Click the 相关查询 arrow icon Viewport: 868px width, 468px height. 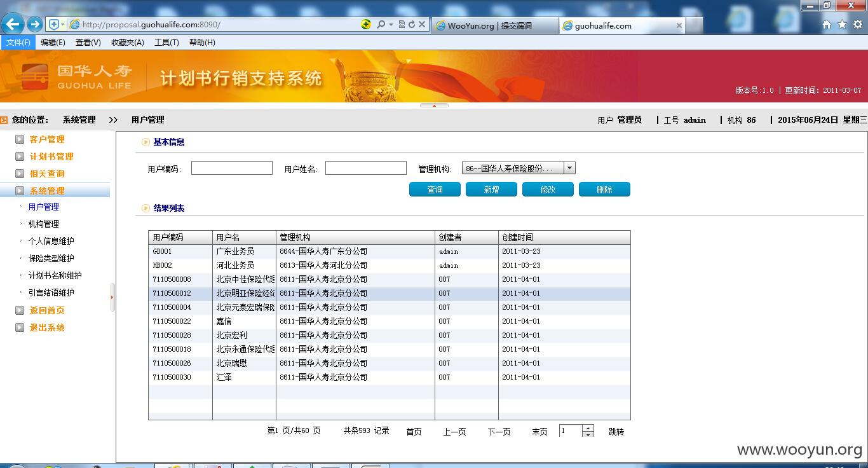tap(20, 174)
